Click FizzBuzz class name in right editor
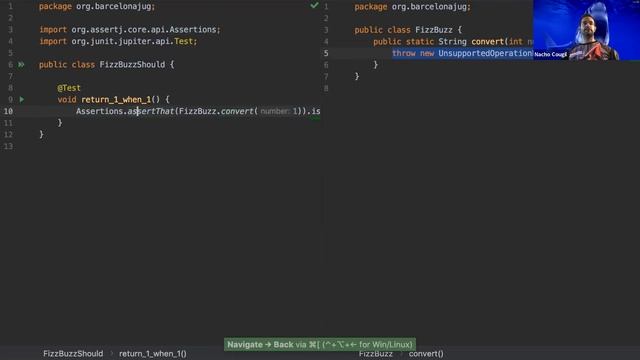This screenshot has width=640, height=360. (433, 30)
